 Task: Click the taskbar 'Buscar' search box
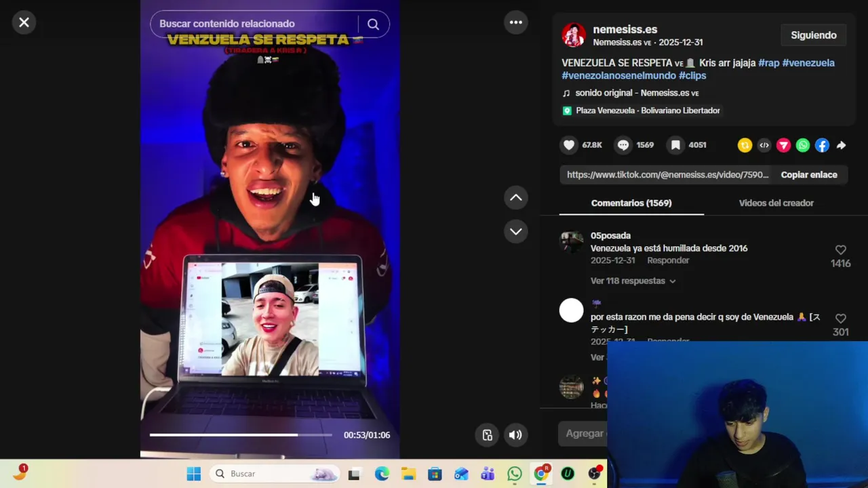(x=275, y=474)
